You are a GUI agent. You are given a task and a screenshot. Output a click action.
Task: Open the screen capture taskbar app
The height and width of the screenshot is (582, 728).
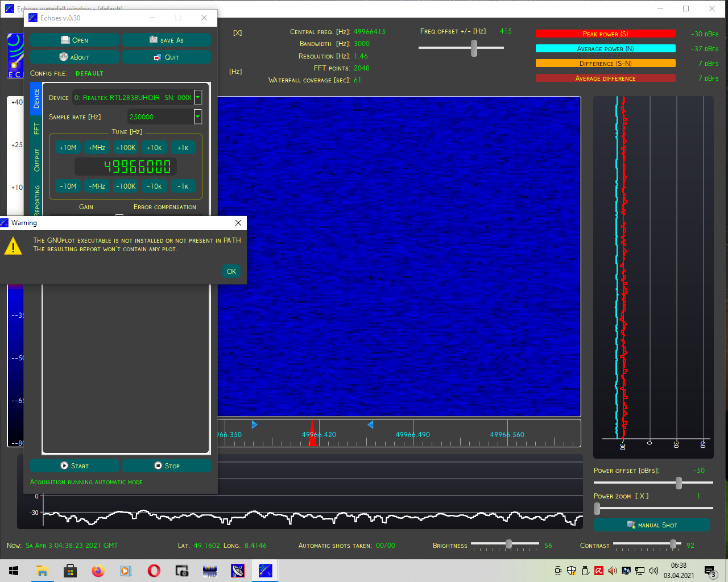pos(181,571)
